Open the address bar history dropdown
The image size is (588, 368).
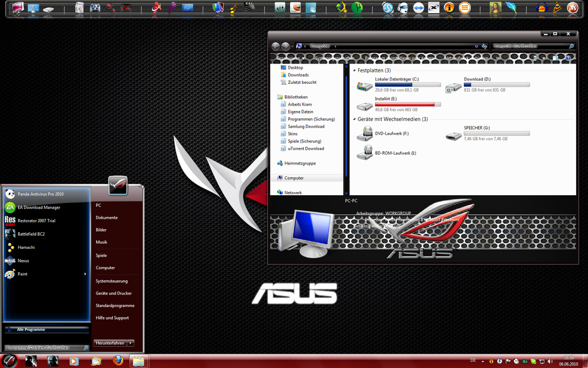point(477,46)
